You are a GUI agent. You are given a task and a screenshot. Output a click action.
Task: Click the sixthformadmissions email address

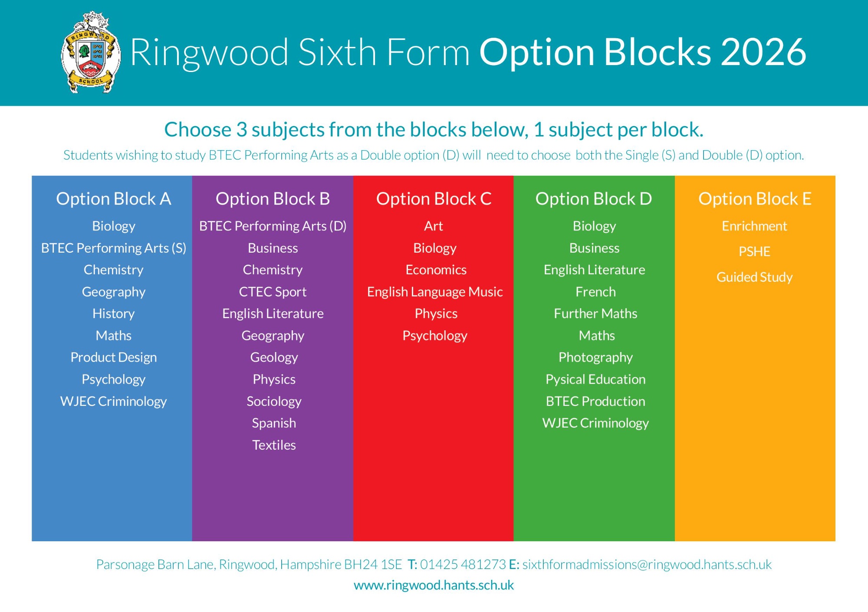(x=647, y=564)
